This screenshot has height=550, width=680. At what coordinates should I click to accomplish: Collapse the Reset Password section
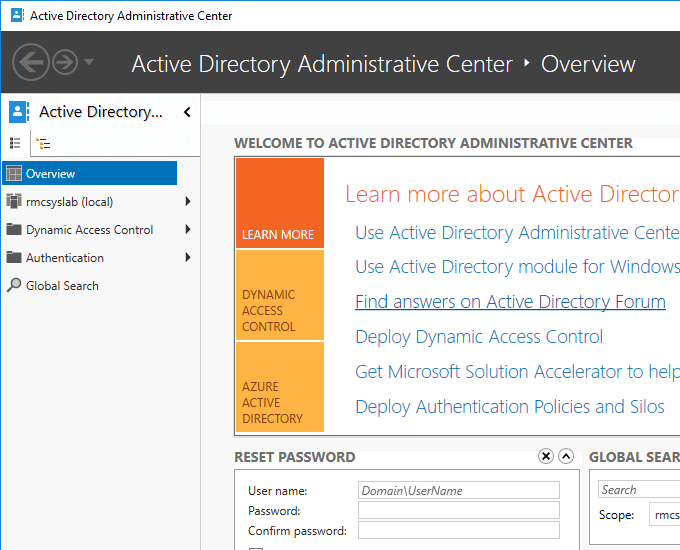tap(566, 456)
